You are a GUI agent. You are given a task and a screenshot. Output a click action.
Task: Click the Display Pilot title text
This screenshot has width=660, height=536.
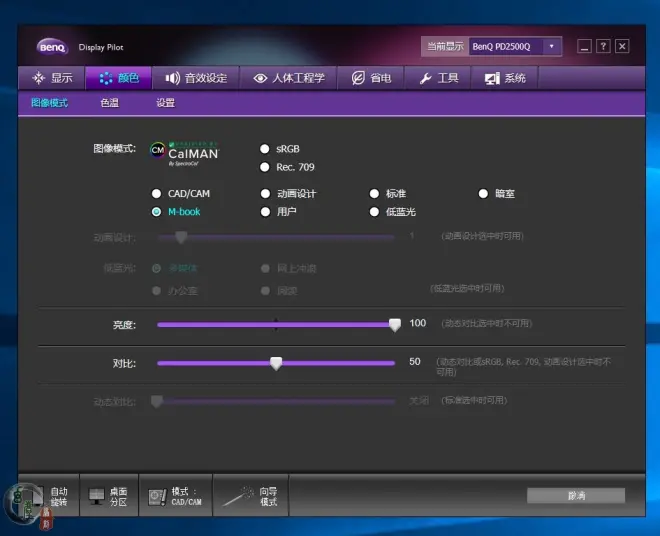(x=101, y=47)
